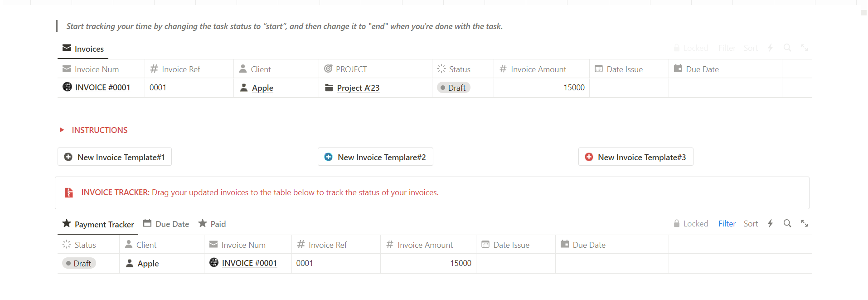Screen dimensions: 868x300
Task: Click the person icon next to client Apple
Action: 243,88
